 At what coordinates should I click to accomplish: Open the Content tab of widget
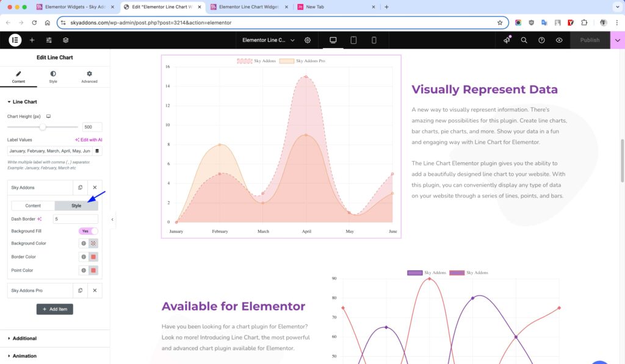point(18,77)
